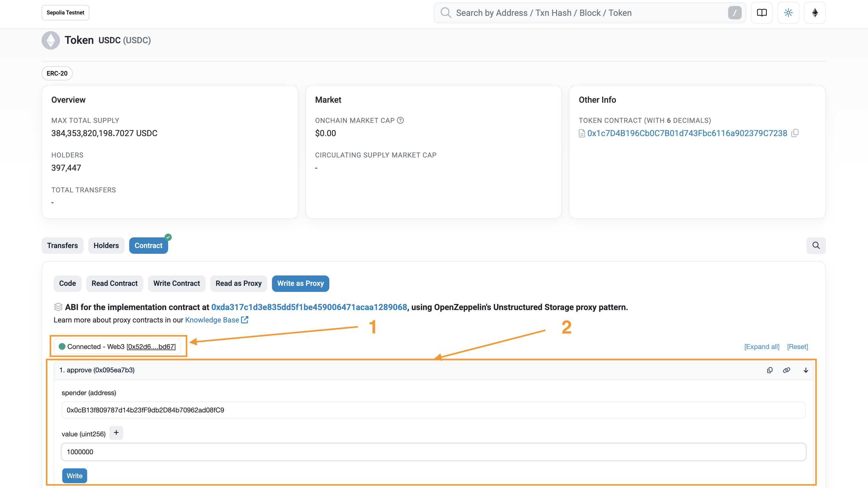868x488 pixels.
Task: Toggle the sun theme switch icon
Action: pyautogui.click(x=788, y=13)
